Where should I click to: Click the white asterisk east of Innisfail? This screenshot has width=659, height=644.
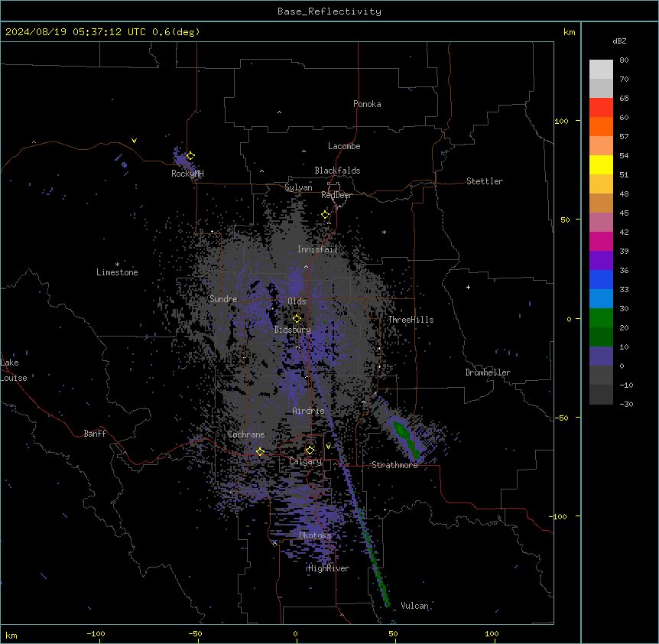click(384, 233)
